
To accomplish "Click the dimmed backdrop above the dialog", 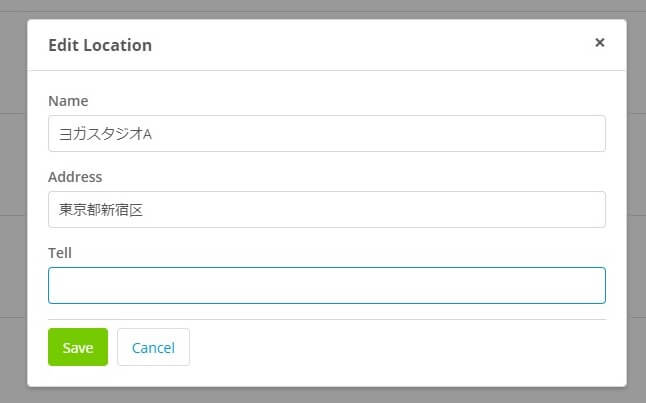I will pos(323,8).
